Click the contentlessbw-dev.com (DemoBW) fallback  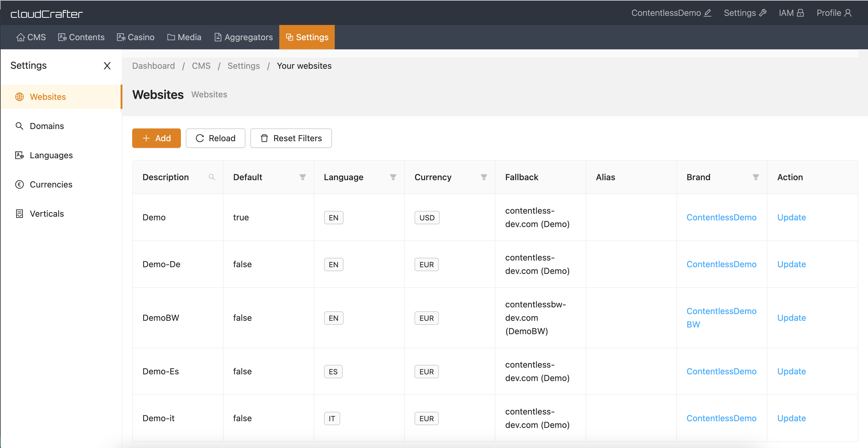[536, 318]
